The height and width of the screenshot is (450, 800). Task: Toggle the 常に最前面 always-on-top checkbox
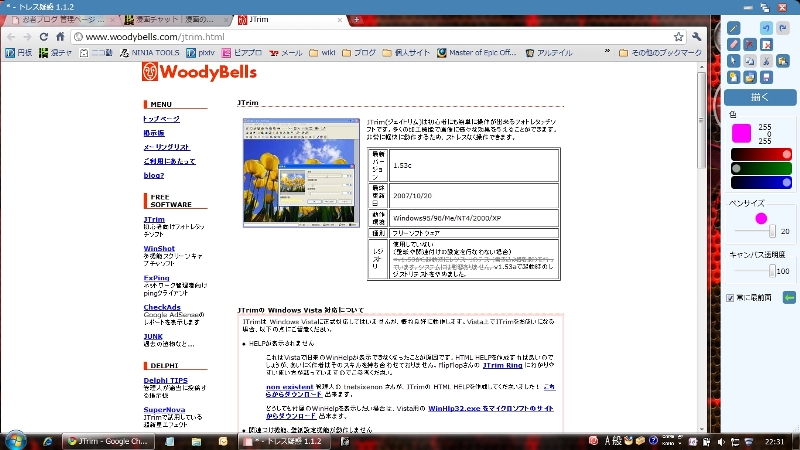(730, 298)
